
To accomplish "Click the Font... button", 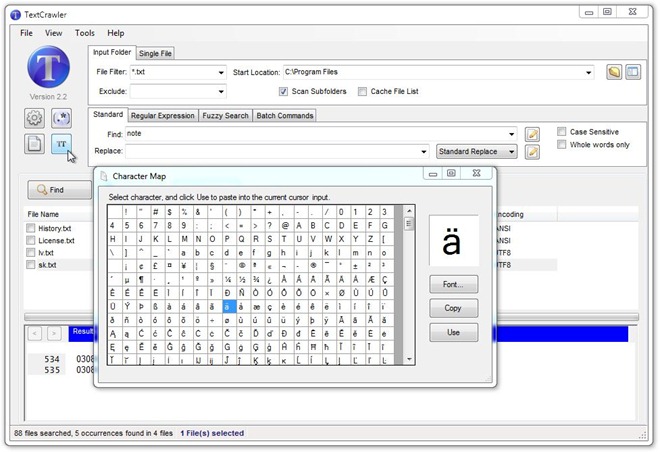I will 453,284.
